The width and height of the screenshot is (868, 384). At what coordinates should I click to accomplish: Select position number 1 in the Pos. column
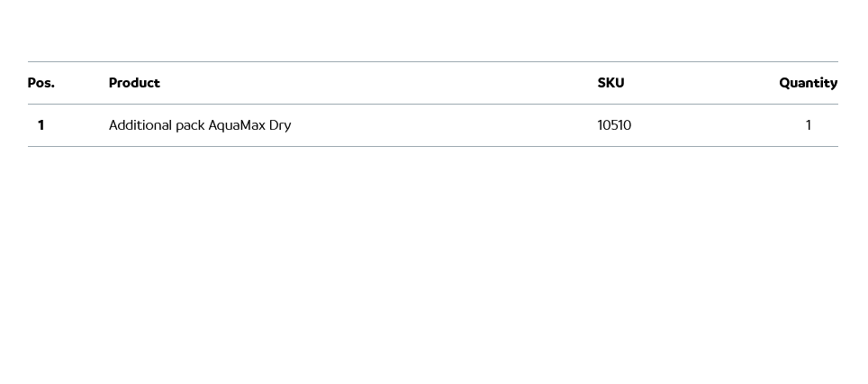tap(41, 125)
